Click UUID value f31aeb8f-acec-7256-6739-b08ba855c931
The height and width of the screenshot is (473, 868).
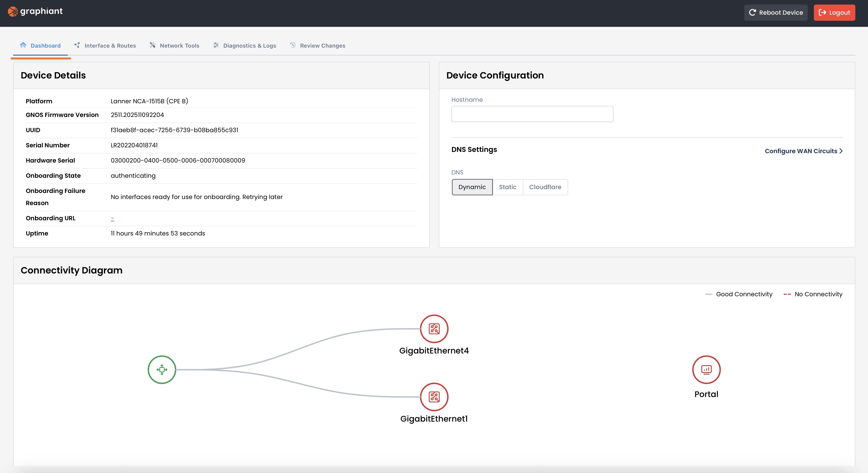175,130
